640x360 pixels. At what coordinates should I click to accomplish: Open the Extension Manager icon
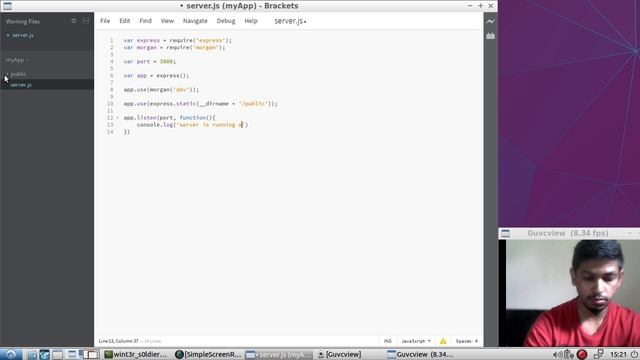[490, 36]
